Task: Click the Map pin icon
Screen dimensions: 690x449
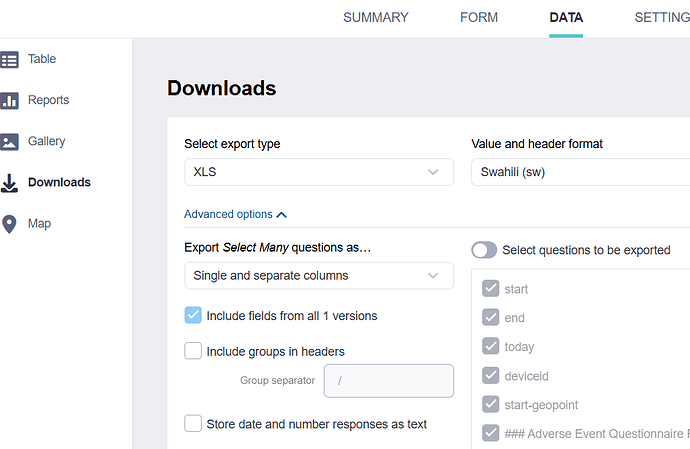Action: click(9, 224)
